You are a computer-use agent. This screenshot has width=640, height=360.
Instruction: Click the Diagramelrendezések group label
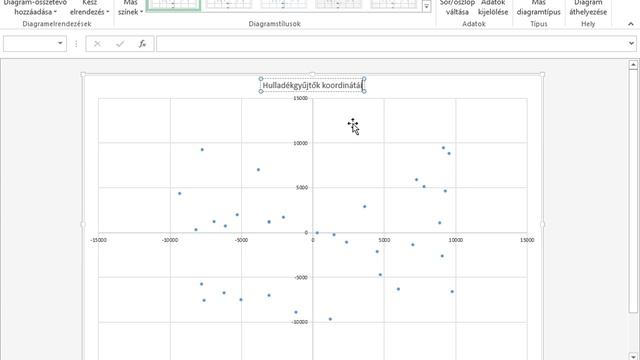point(57,24)
